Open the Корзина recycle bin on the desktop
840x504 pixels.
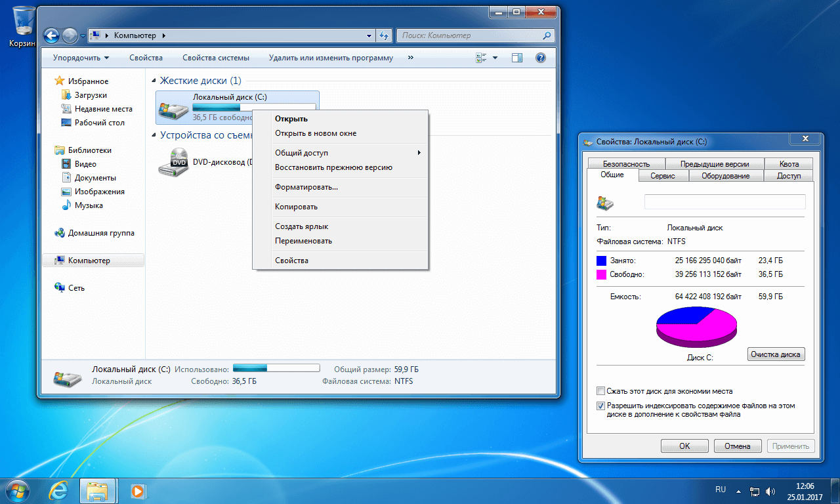(25, 28)
